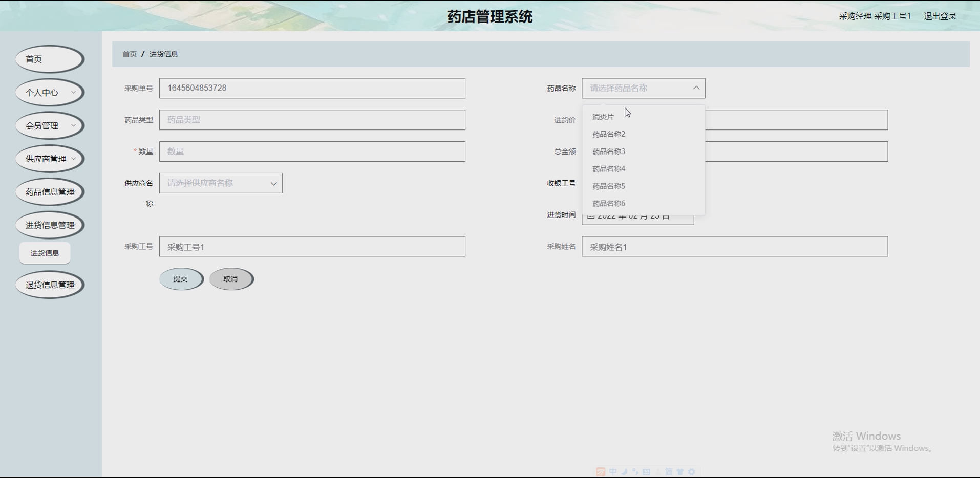Choose 药品名称5 from the dropdown list

pos(643,186)
